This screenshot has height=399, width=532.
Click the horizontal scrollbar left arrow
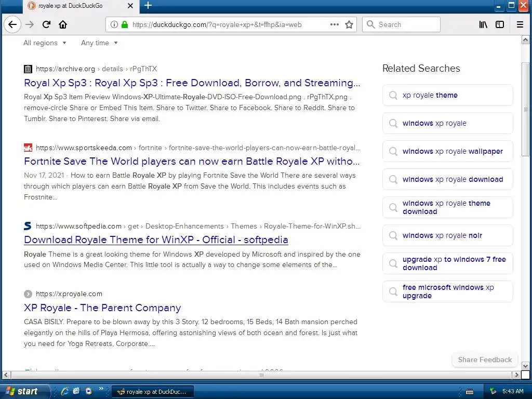6,375
